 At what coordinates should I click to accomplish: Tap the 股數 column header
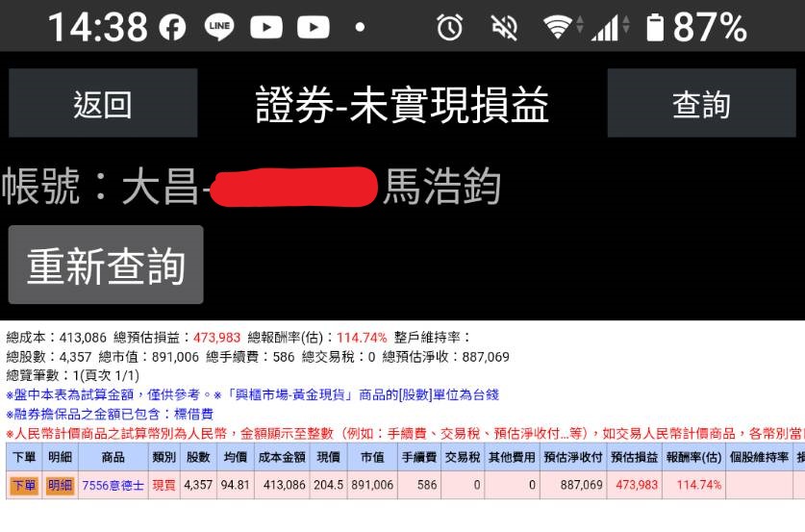pyautogui.click(x=198, y=457)
